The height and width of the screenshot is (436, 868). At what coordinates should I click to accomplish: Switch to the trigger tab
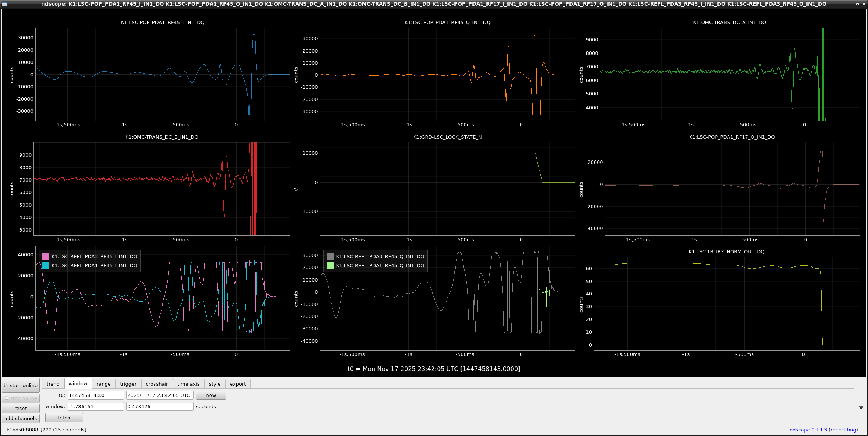coord(128,384)
